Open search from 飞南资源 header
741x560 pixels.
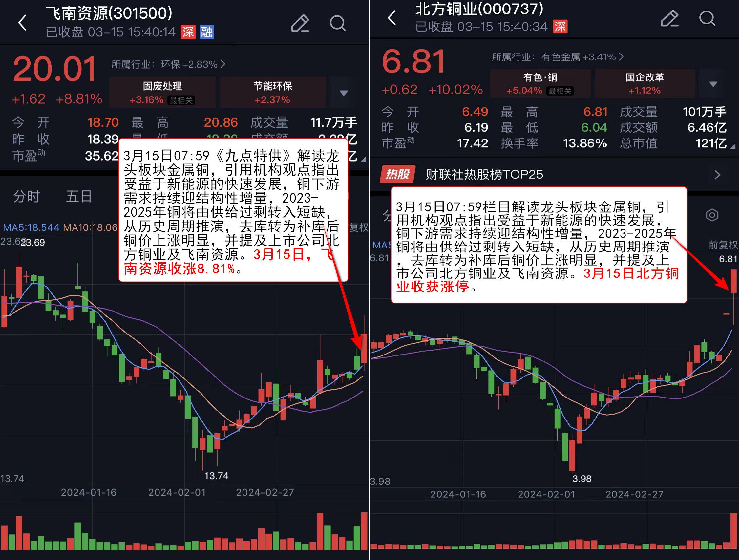[337, 23]
